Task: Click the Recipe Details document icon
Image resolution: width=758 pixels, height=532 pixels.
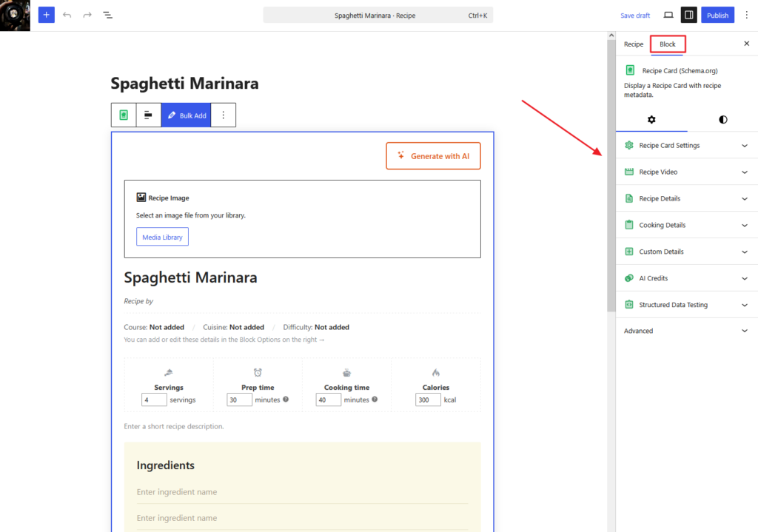Action: pos(629,198)
